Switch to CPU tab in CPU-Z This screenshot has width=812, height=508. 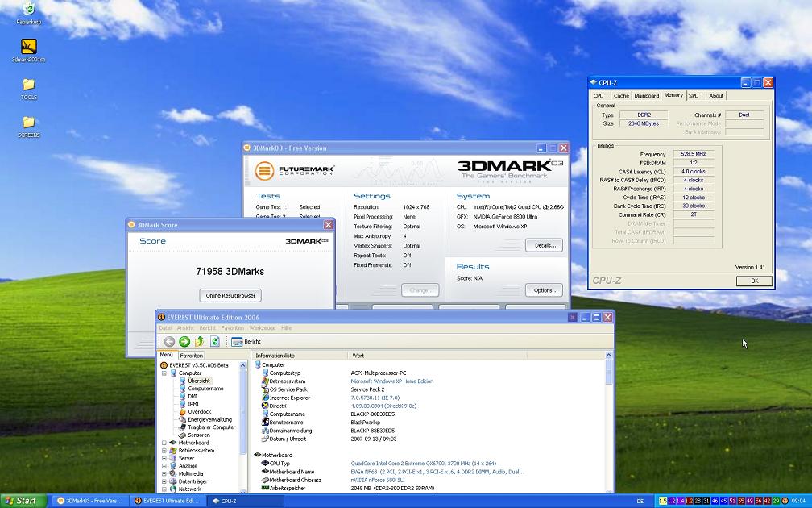point(599,96)
